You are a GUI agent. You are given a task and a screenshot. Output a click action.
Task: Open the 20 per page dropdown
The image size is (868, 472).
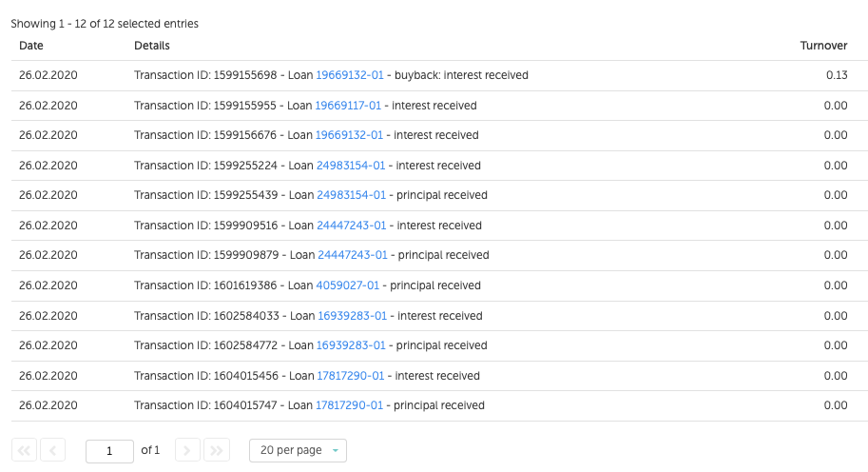298,450
